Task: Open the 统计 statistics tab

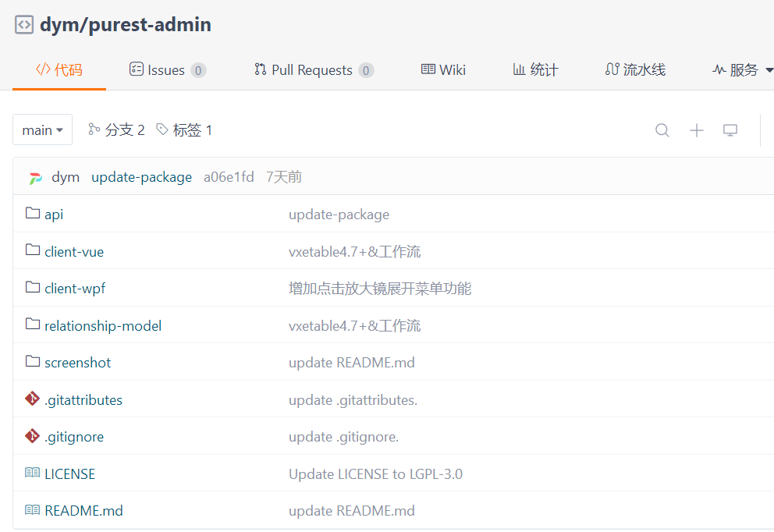Action: (x=535, y=70)
